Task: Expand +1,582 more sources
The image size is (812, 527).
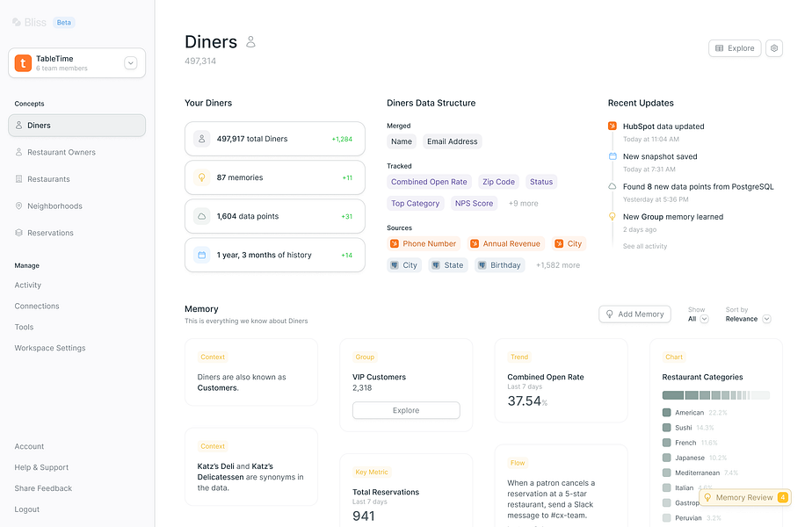Action: coord(558,265)
